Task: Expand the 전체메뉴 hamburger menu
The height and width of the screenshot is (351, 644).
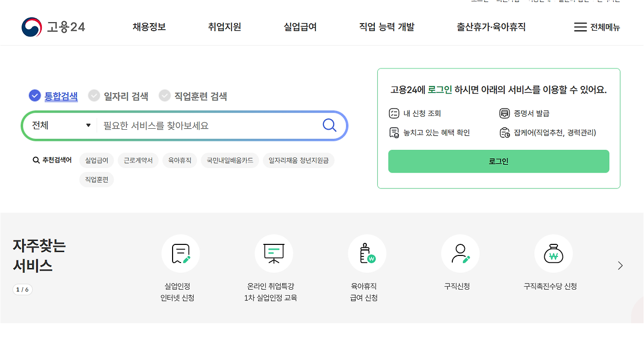Action: click(581, 27)
